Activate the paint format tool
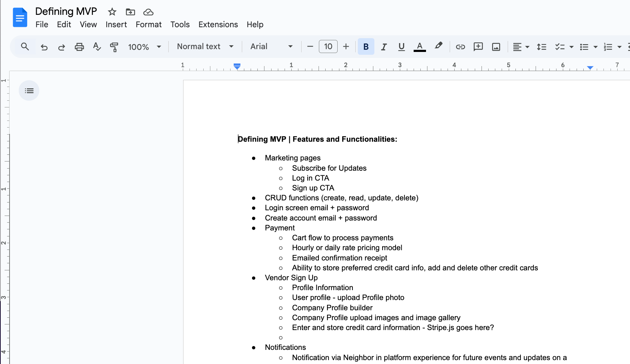The width and height of the screenshot is (630, 364). point(114,47)
